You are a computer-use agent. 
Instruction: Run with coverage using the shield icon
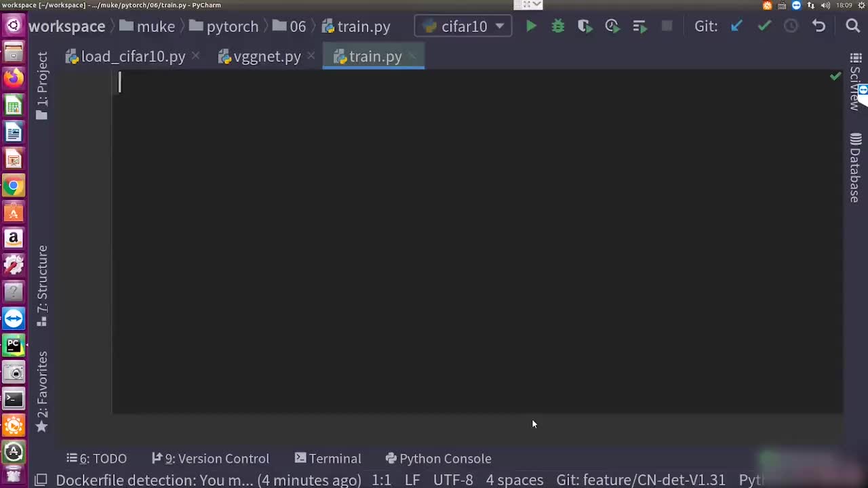pyautogui.click(x=585, y=26)
